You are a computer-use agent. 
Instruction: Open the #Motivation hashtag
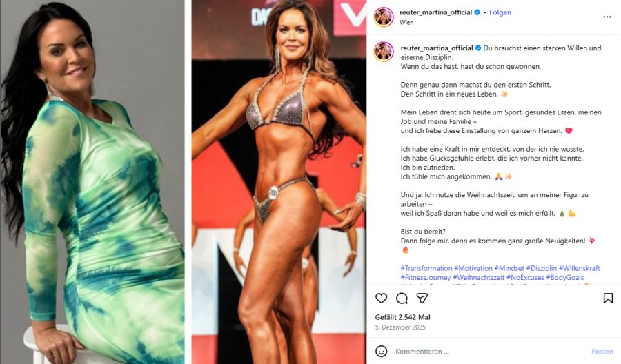click(473, 268)
